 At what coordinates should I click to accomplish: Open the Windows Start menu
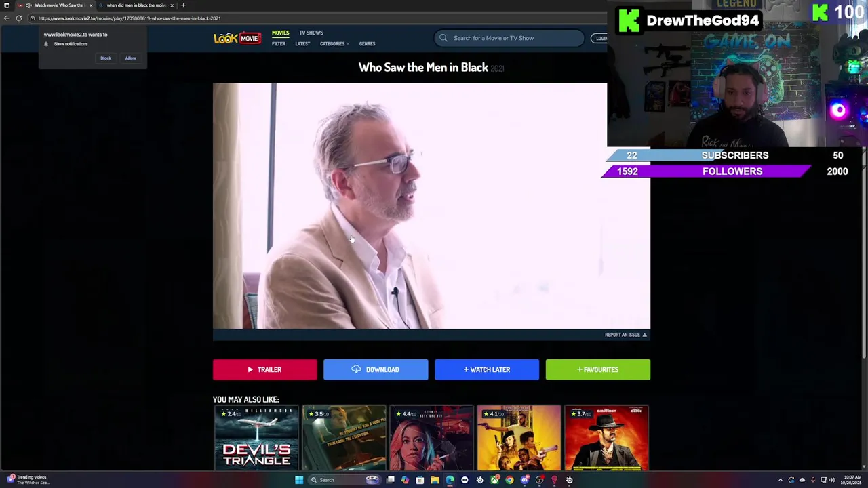click(299, 480)
